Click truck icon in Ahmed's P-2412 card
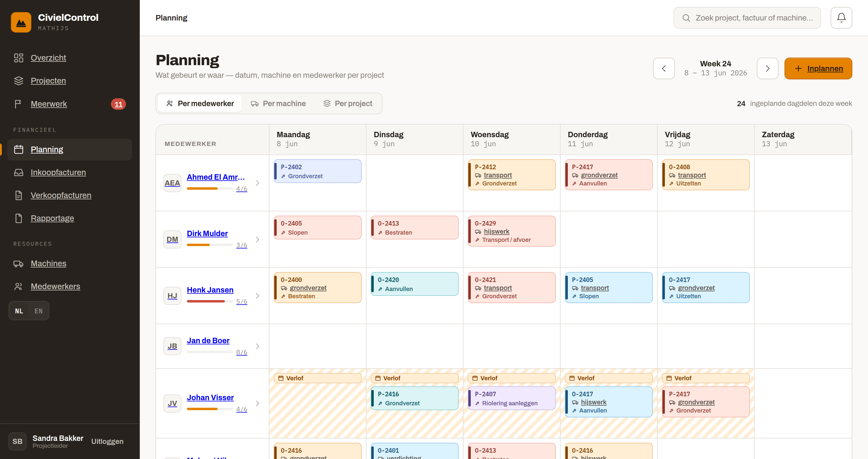Viewport: 868px width, 459px height. [x=478, y=176]
